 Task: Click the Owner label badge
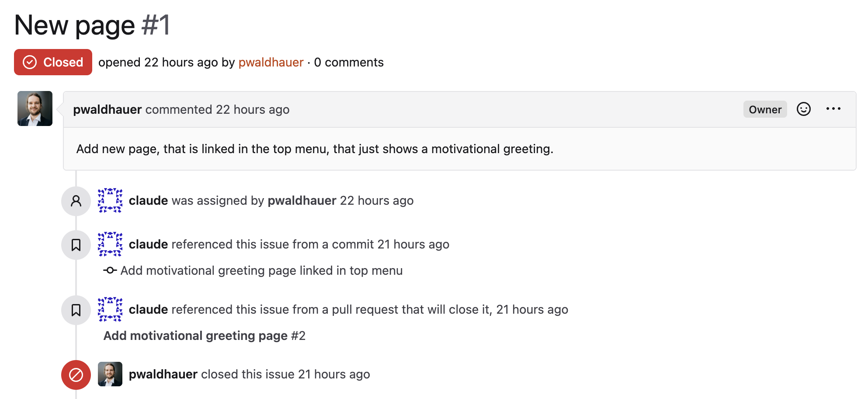tap(765, 109)
